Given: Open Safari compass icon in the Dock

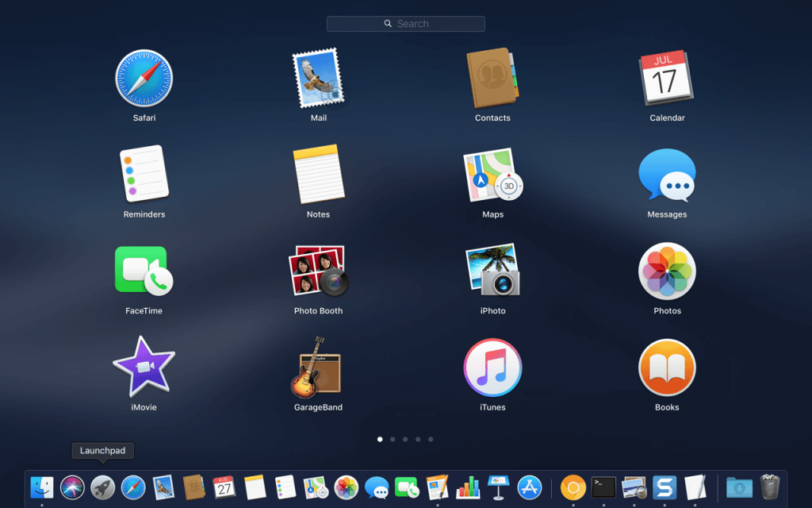Looking at the screenshot, I should [133, 488].
